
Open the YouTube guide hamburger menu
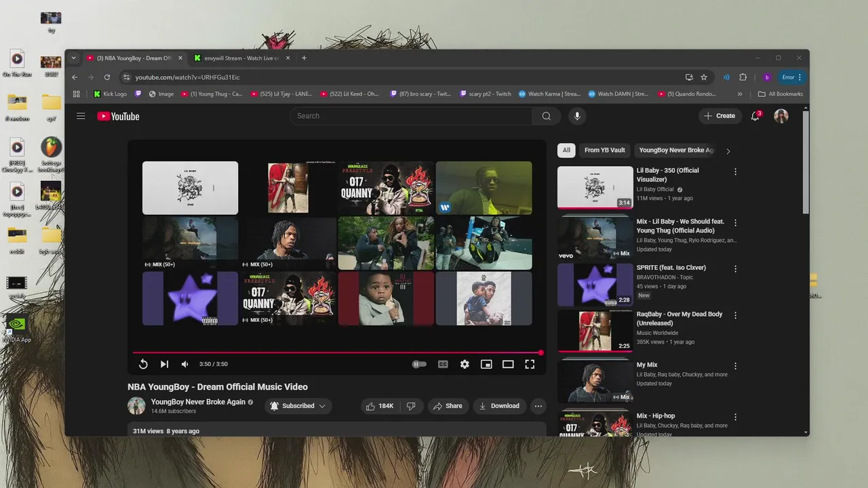coord(81,116)
